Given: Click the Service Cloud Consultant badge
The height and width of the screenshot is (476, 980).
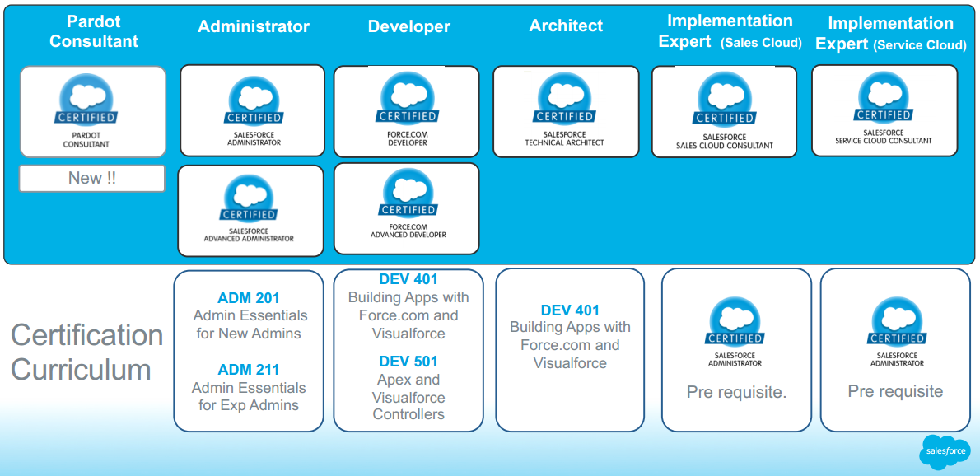Looking at the screenshot, I should pyautogui.click(x=884, y=110).
